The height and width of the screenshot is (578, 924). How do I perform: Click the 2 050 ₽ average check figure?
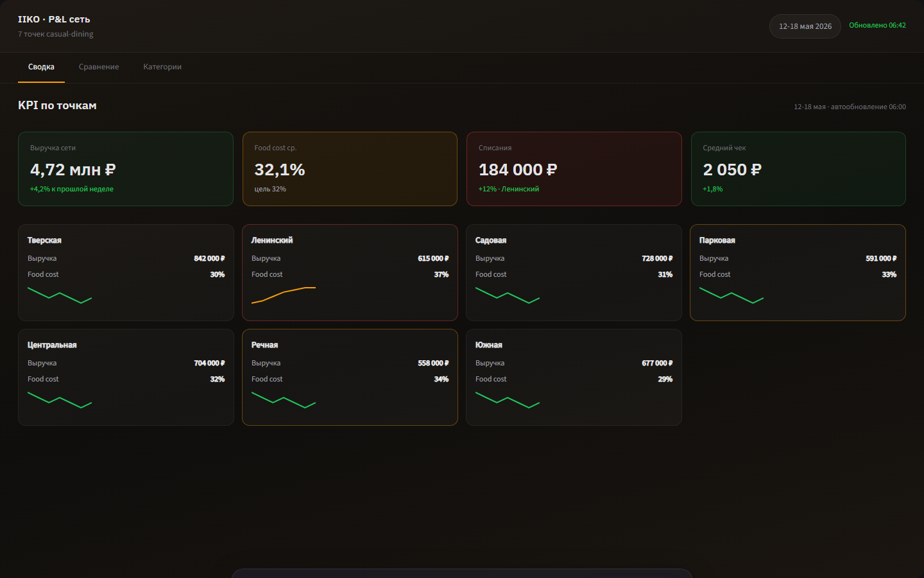732,170
